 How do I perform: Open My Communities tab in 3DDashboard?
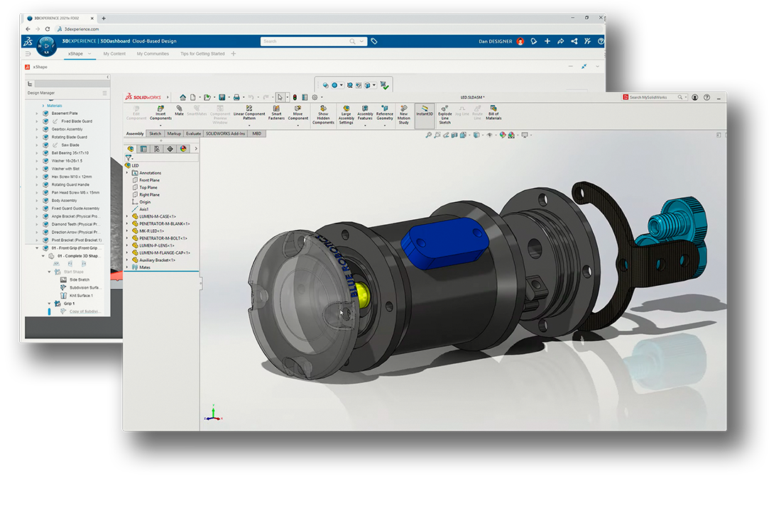pyautogui.click(x=153, y=54)
